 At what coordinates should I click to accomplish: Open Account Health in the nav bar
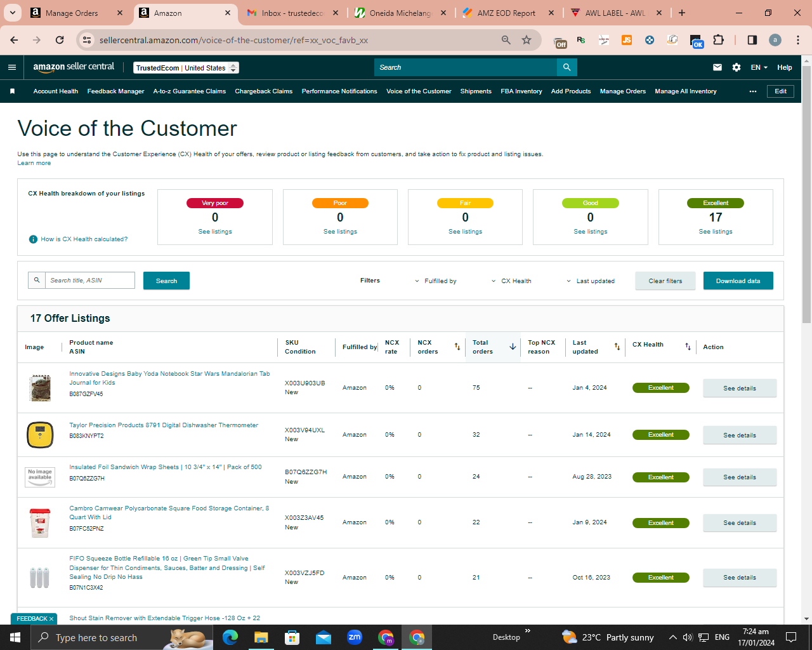(56, 91)
